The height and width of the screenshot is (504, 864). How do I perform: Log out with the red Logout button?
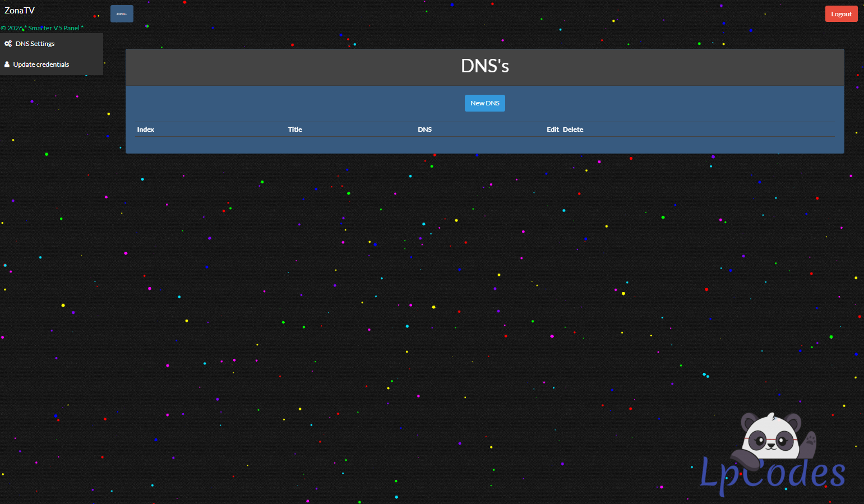(x=841, y=14)
